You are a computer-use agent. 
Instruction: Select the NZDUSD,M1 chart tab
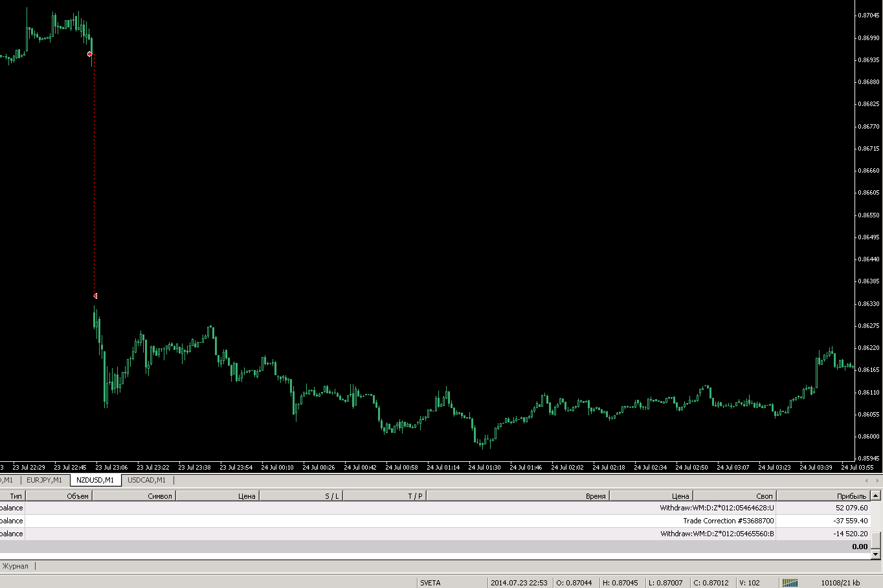point(95,480)
